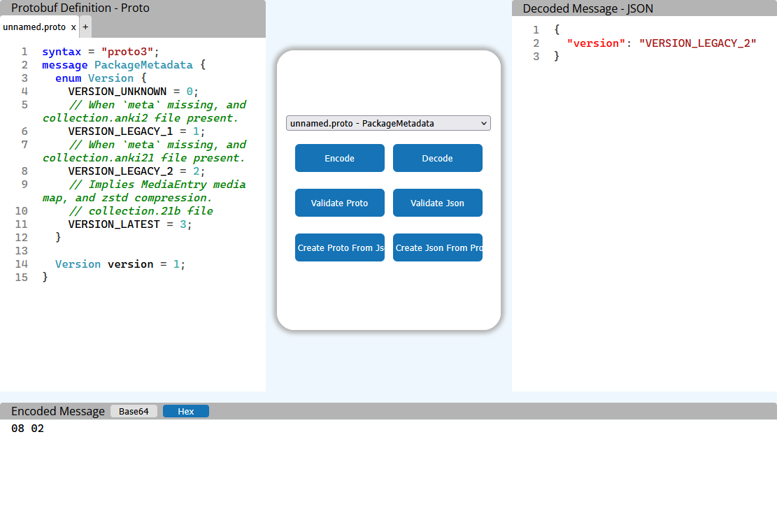Image resolution: width=777 pixels, height=532 pixels.
Task: Click the VERSION_UNKNOWN = 0 line
Action: coord(133,92)
